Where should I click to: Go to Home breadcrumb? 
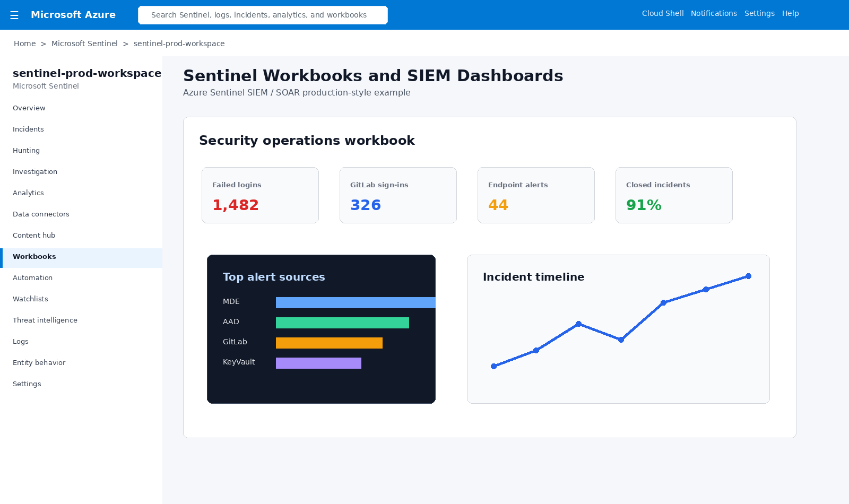[25, 44]
